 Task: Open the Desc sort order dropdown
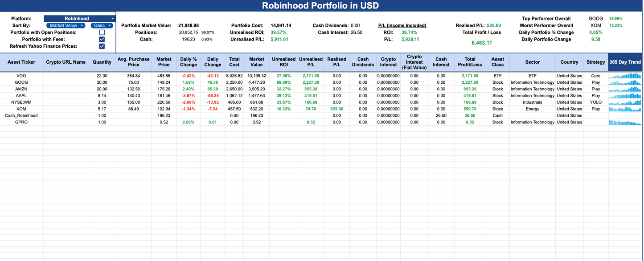102,25
